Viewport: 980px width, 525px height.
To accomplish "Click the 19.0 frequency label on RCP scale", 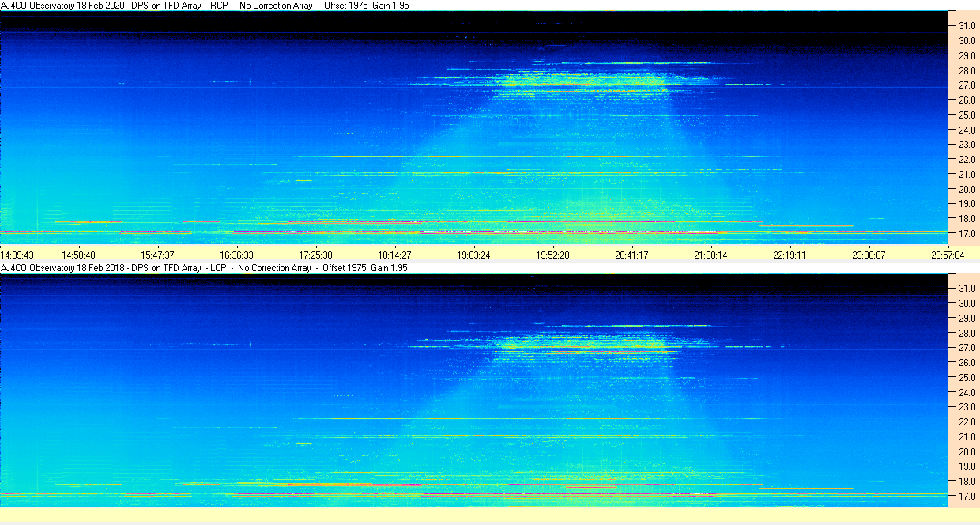I will [967, 204].
